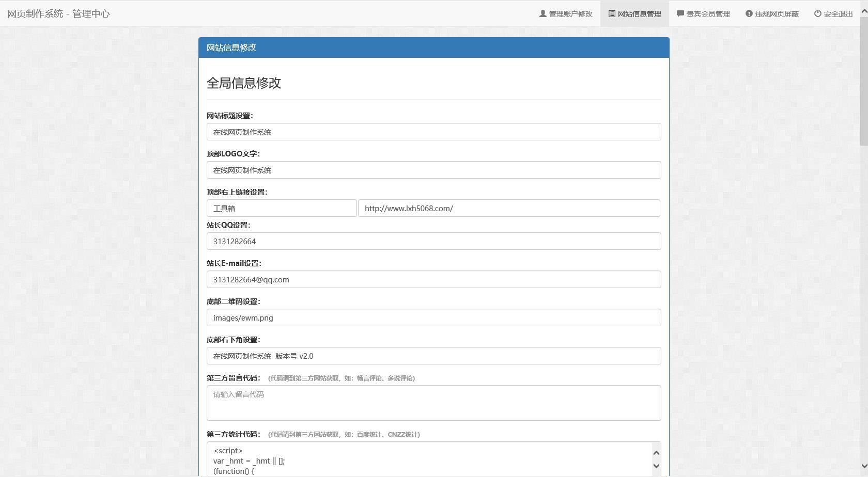Open 违规网页屏蔽 page

(x=772, y=13)
